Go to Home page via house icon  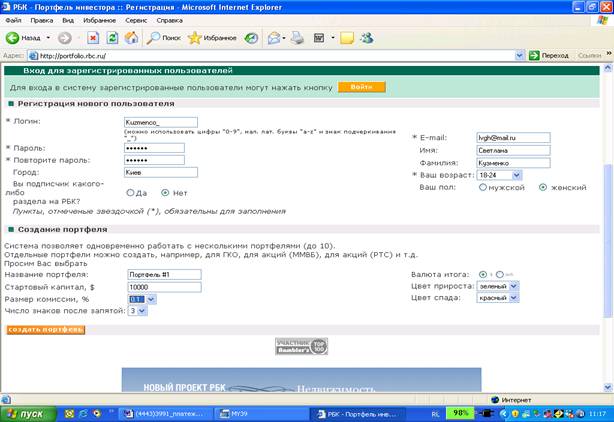[x=132, y=38]
